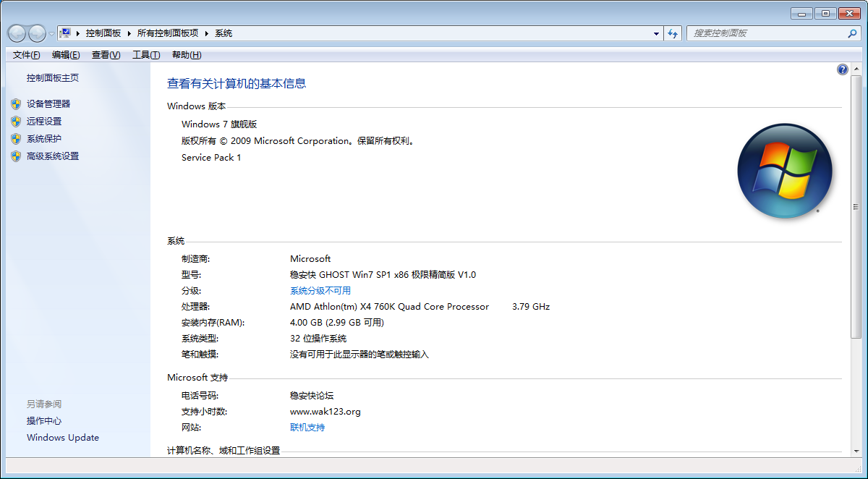Click the search magnifier icon
This screenshot has width=868, height=479.
852,33
